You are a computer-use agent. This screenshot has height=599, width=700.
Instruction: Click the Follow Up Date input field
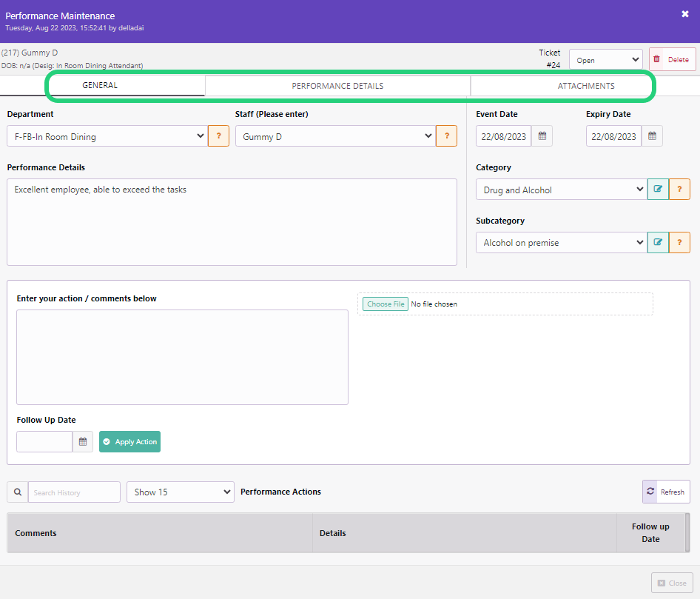tap(44, 441)
